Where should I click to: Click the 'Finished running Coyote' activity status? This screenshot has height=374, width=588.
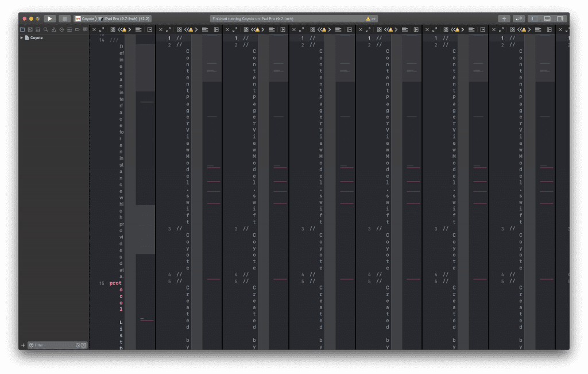(x=253, y=18)
